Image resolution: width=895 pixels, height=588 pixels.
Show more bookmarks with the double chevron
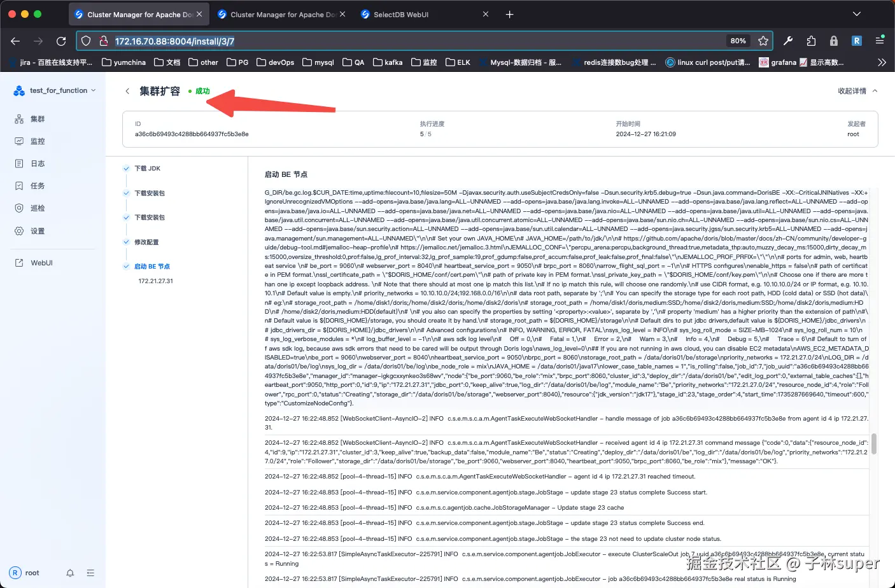pyautogui.click(x=882, y=62)
